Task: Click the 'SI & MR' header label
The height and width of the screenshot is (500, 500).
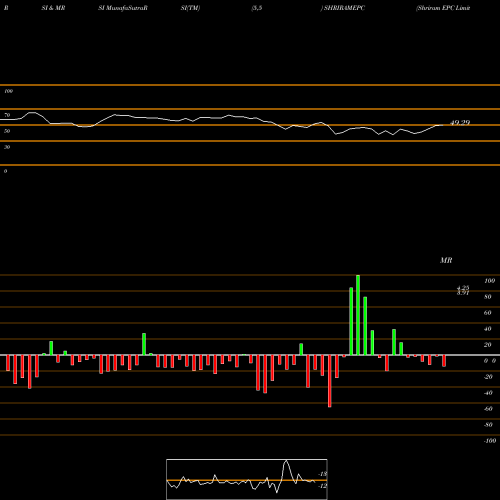Action: (53, 8)
